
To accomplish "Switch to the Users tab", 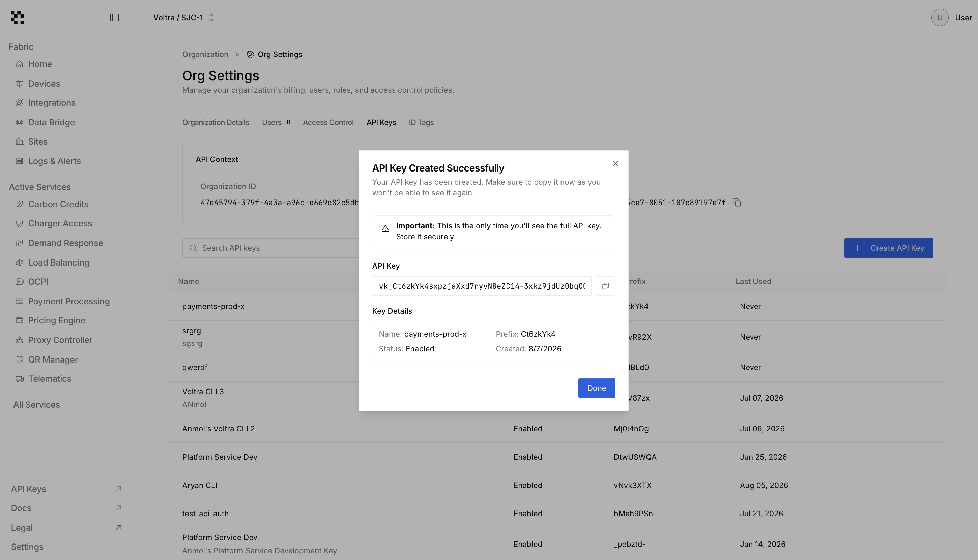I will [276, 122].
